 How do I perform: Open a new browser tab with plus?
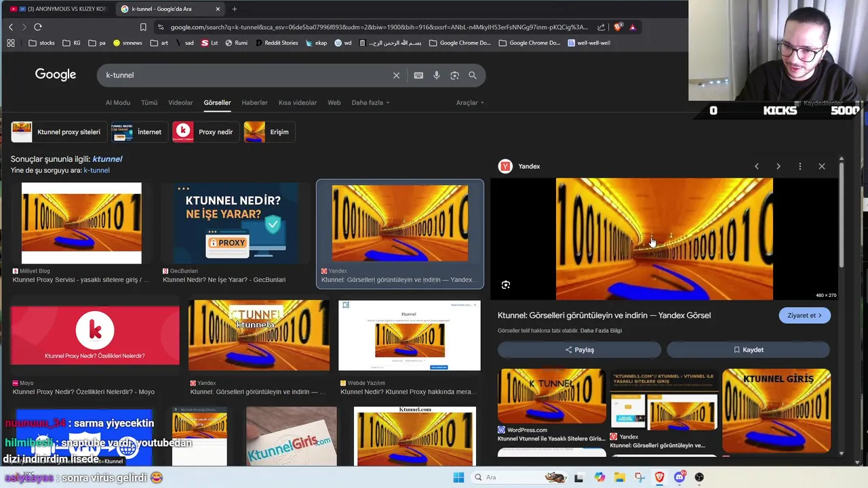pyautogui.click(x=235, y=9)
